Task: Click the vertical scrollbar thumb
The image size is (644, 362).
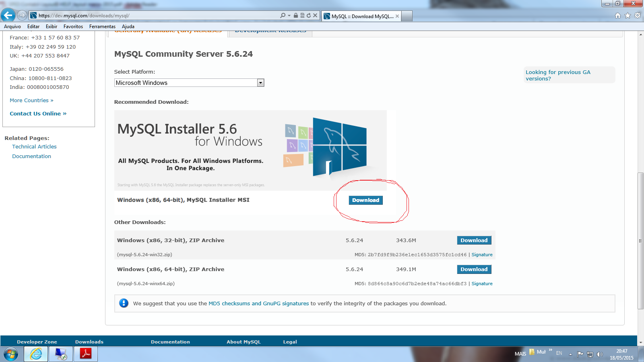Action: (640, 241)
